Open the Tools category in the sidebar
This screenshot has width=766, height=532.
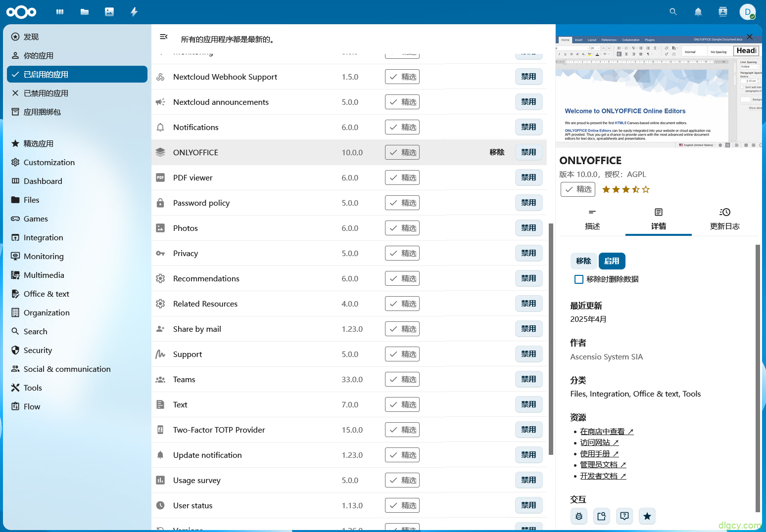pos(77,388)
